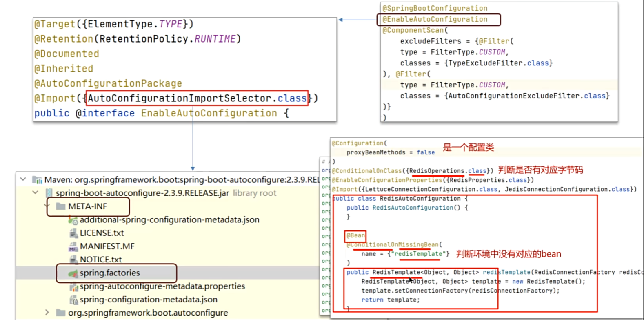
Task: Click the spring-boot-autoconfigure jar archive icon
Action: (49, 193)
